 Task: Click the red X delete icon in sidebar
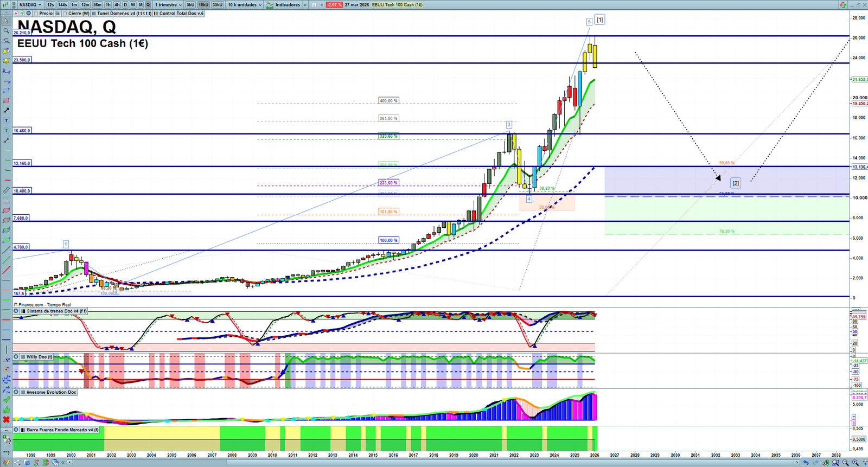coord(7,419)
